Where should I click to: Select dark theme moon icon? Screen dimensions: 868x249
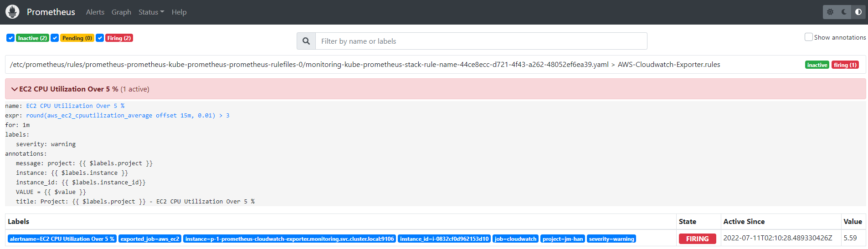[x=844, y=12]
